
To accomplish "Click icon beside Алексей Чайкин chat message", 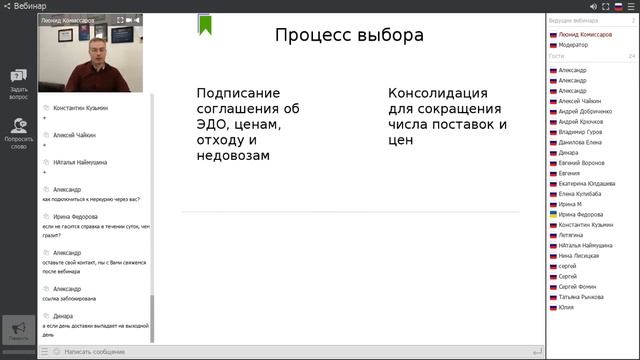I will point(46,135).
